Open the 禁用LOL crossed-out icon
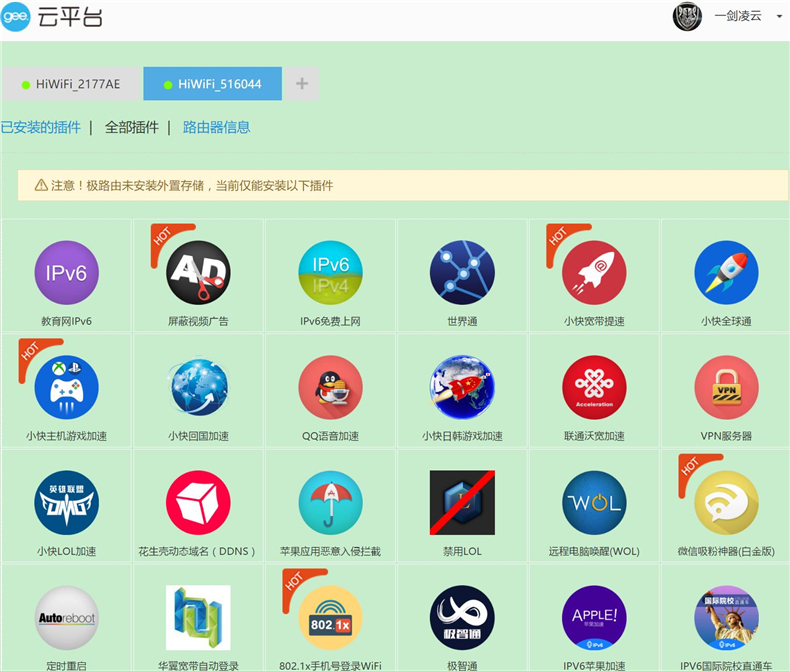The width and height of the screenshot is (790, 671). point(462,503)
